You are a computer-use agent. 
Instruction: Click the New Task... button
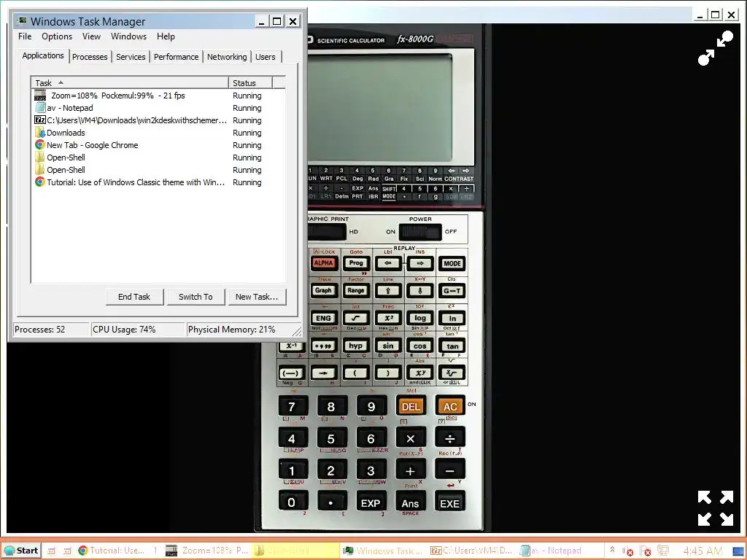pyautogui.click(x=257, y=297)
